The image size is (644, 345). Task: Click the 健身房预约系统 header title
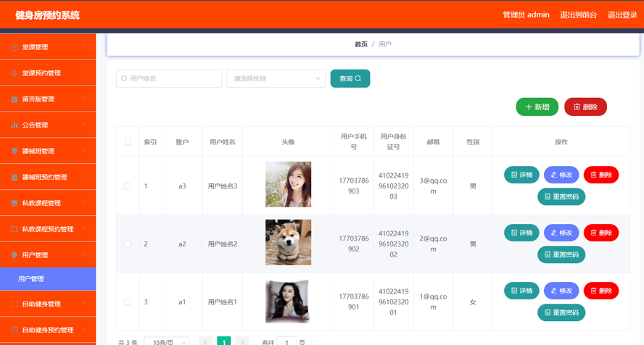[x=48, y=15]
